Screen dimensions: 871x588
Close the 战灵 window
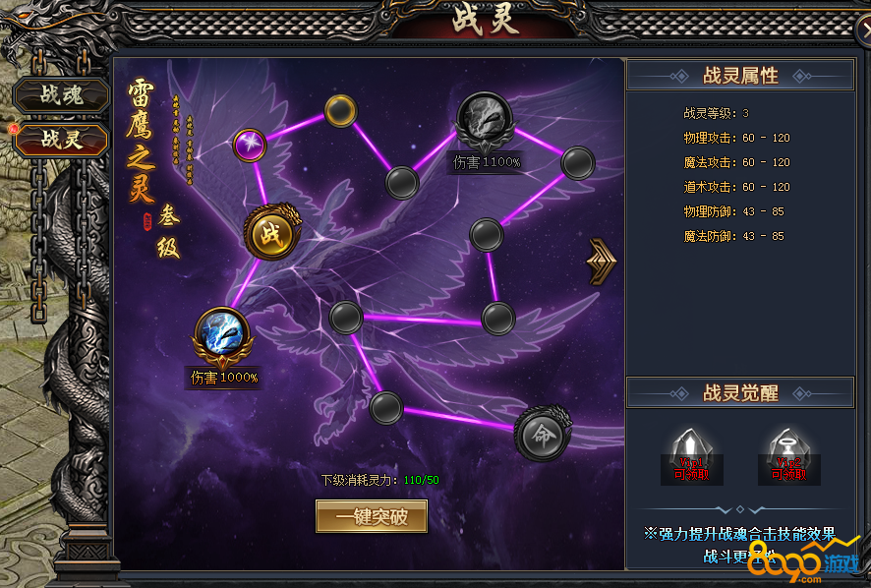tap(864, 29)
